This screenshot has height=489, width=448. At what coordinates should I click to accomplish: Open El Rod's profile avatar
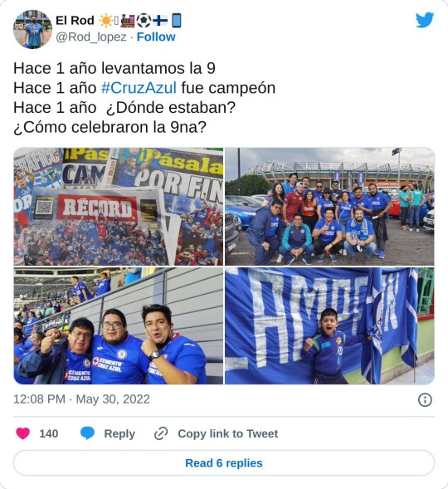(x=32, y=29)
